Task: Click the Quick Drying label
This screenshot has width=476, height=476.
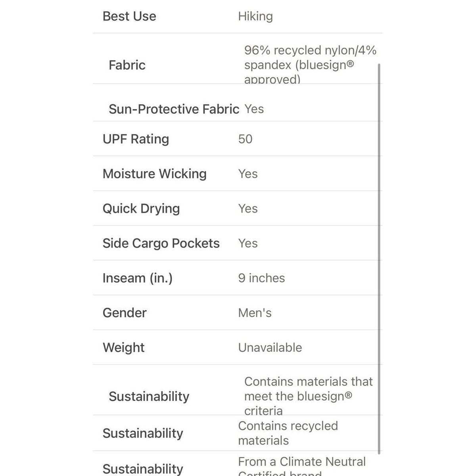Action: click(141, 209)
